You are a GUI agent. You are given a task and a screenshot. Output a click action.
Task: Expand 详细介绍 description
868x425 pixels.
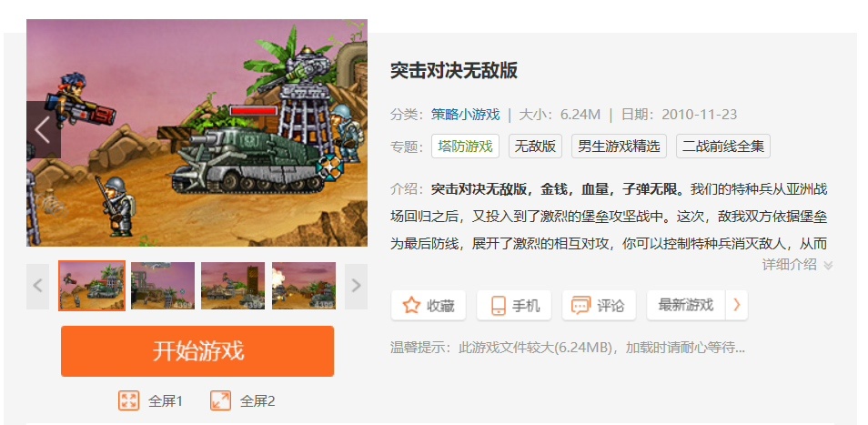[x=797, y=265]
